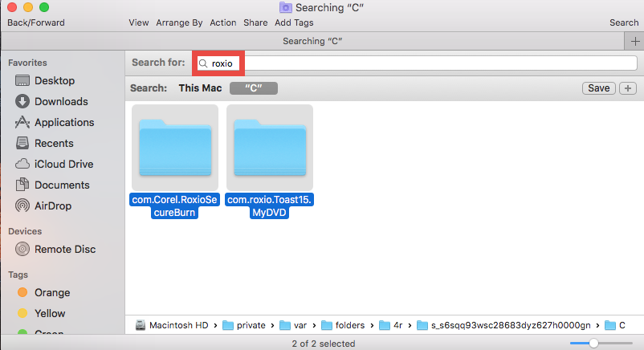Minimize the window with yellow button
The width and height of the screenshot is (644, 350).
click(28, 7)
